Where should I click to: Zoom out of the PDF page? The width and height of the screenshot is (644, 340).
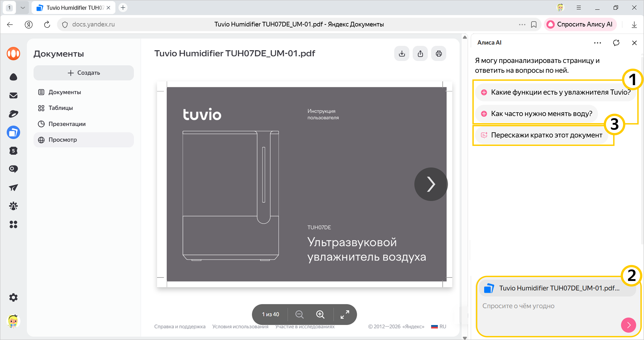(299, 314)
